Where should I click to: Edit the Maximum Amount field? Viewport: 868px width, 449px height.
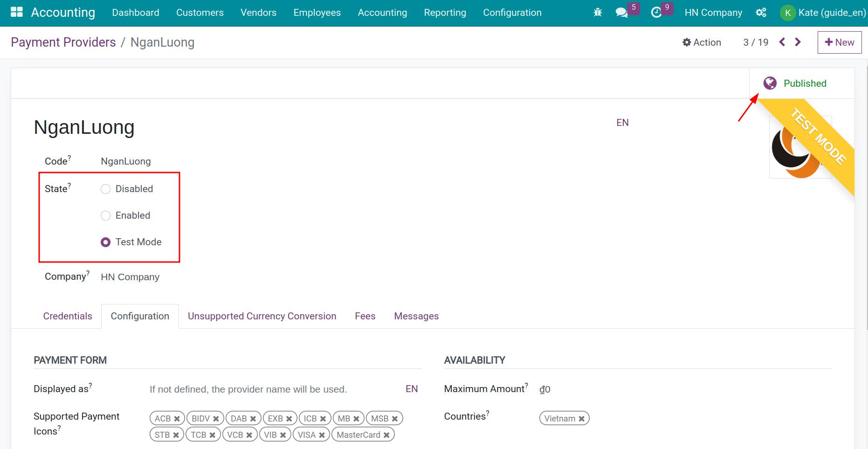point(685,389)
